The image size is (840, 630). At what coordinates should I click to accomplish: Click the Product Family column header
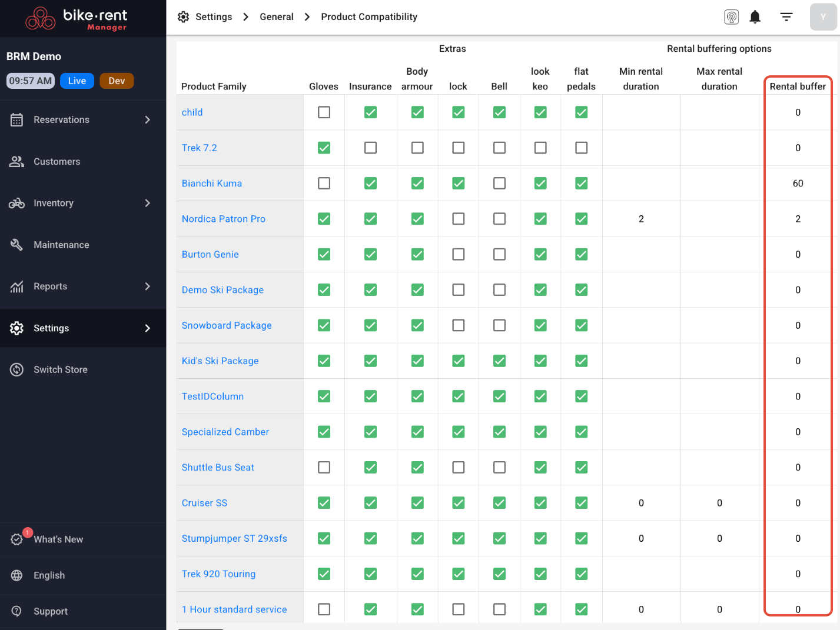pyautogui.click(x=214, y=86)
